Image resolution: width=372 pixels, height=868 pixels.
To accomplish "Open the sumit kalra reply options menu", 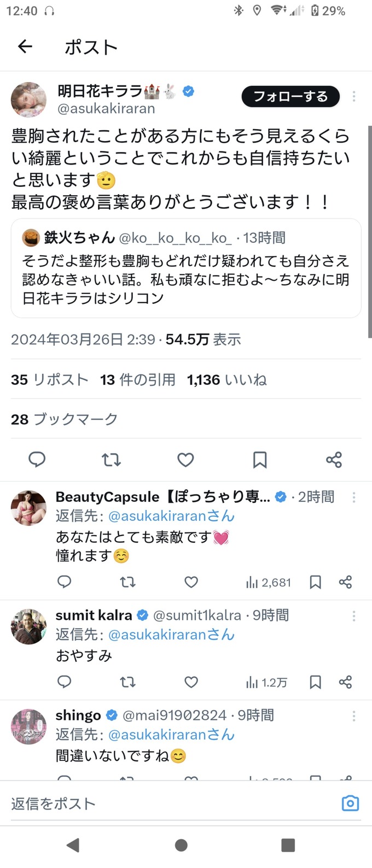I will click(x=354, y=615).
